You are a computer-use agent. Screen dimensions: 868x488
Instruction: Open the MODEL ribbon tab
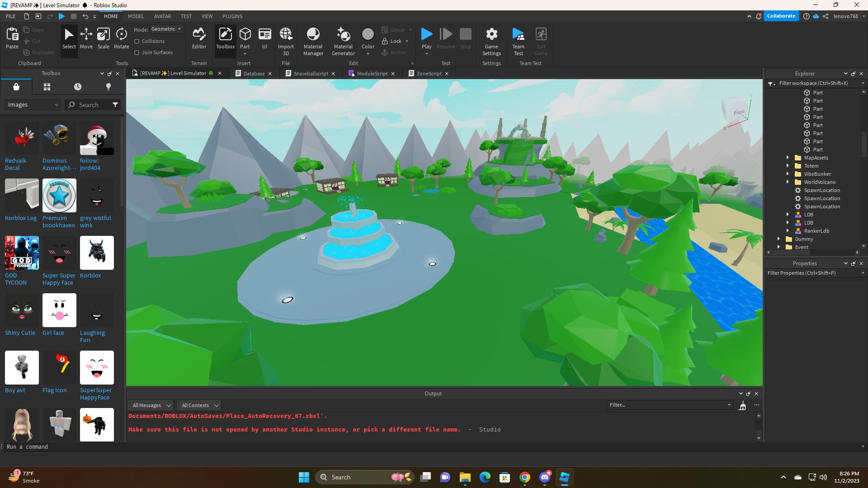coord(136,16)
